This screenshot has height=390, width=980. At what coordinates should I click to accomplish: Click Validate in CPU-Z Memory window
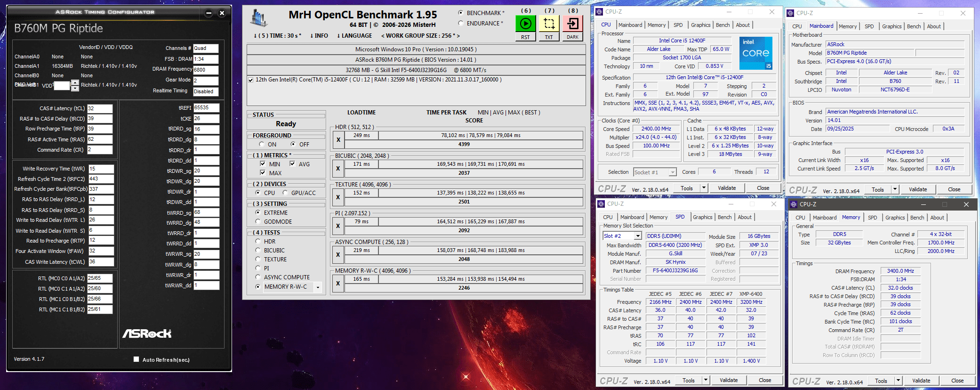[x=921, y=381]
